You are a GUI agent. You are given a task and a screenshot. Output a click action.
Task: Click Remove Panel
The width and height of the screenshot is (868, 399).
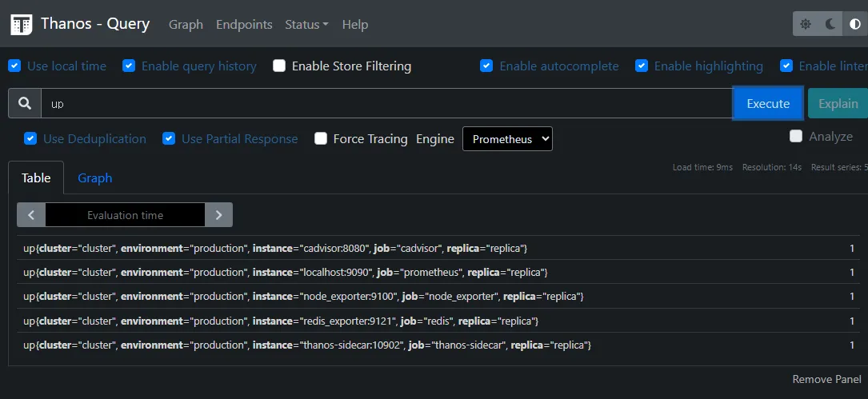pyautogui.click(x=826, y=379)
